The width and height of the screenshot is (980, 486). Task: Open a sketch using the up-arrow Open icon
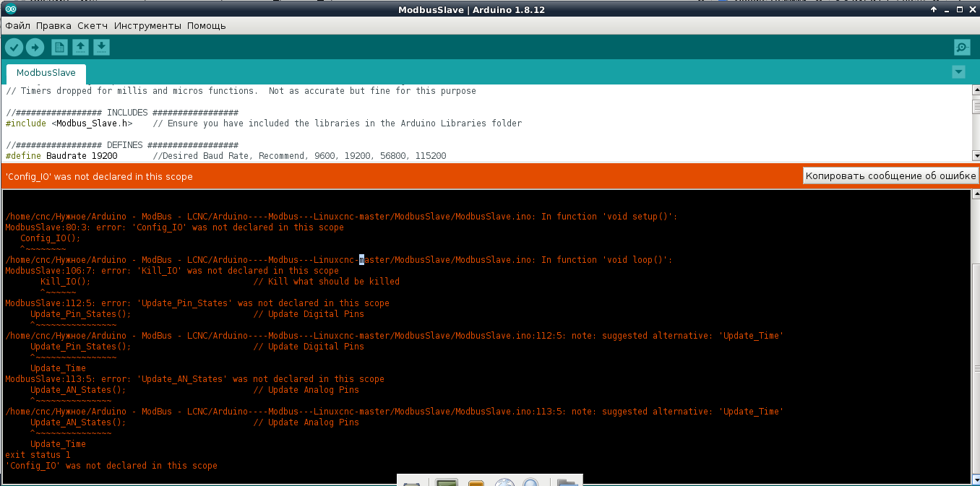coord(81,48)
